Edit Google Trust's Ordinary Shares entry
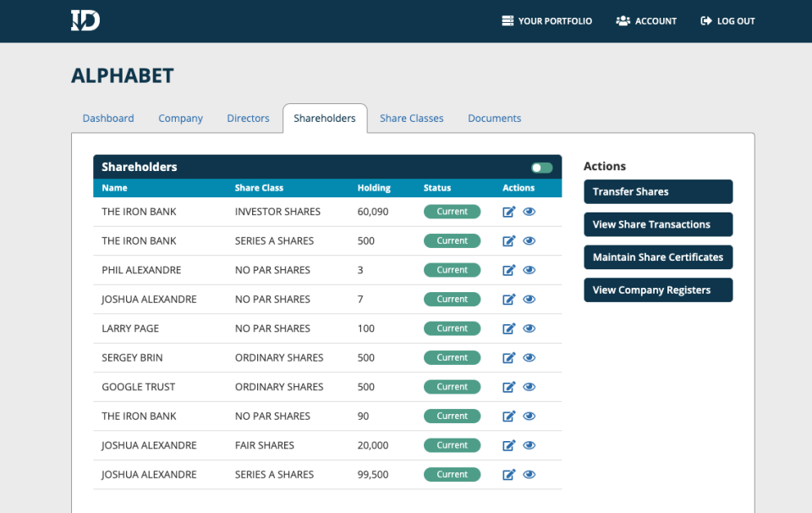The width and height of the screenshot is (812, 513). coord(508,387)
